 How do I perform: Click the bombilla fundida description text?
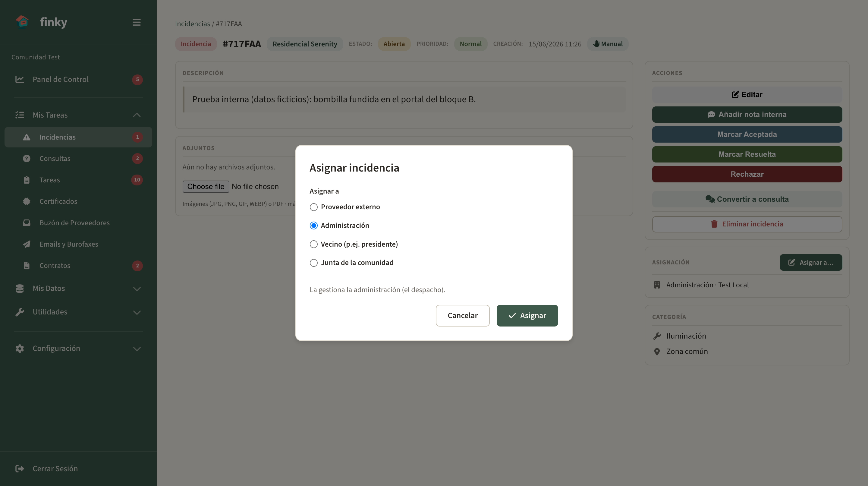(334, 99)
